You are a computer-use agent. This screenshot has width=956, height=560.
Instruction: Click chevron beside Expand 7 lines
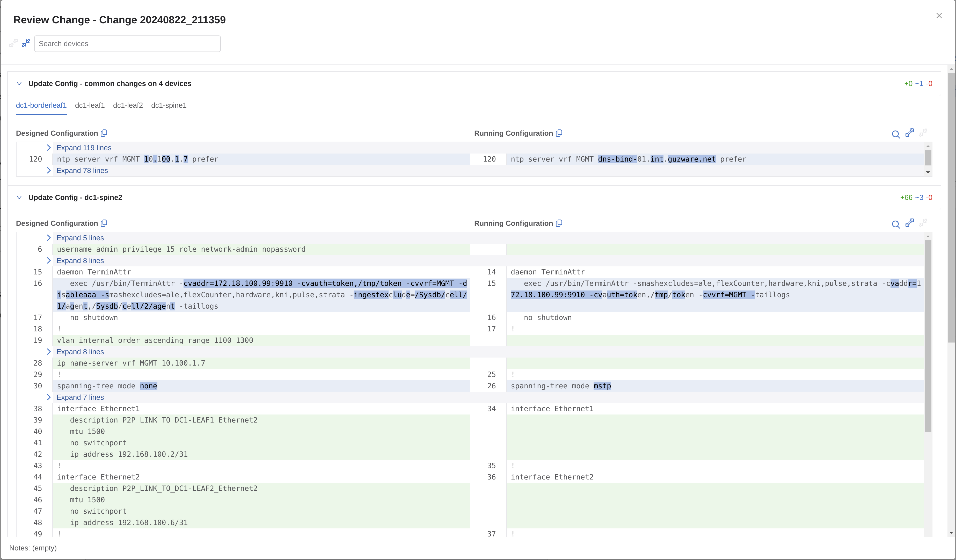pos(49,397)
